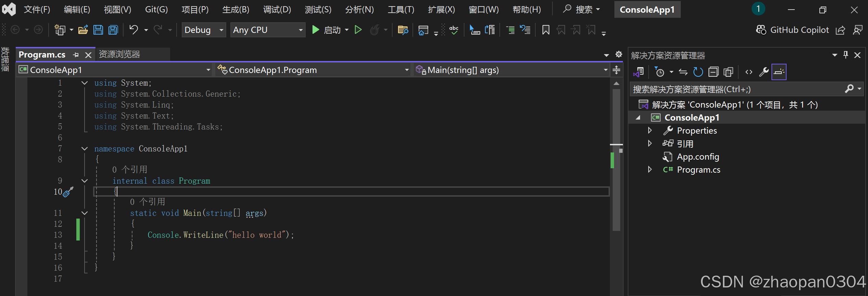868x296 pixels.
Task: Click the screwdriver quick actions icon on line 10
Action: [x=68, y=192]
